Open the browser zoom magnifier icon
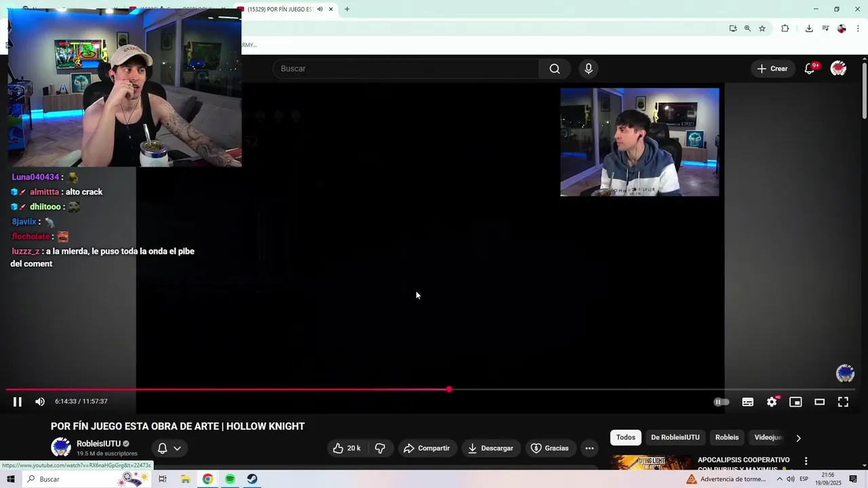The image size is (868, 488). click(x=747, y=28)
